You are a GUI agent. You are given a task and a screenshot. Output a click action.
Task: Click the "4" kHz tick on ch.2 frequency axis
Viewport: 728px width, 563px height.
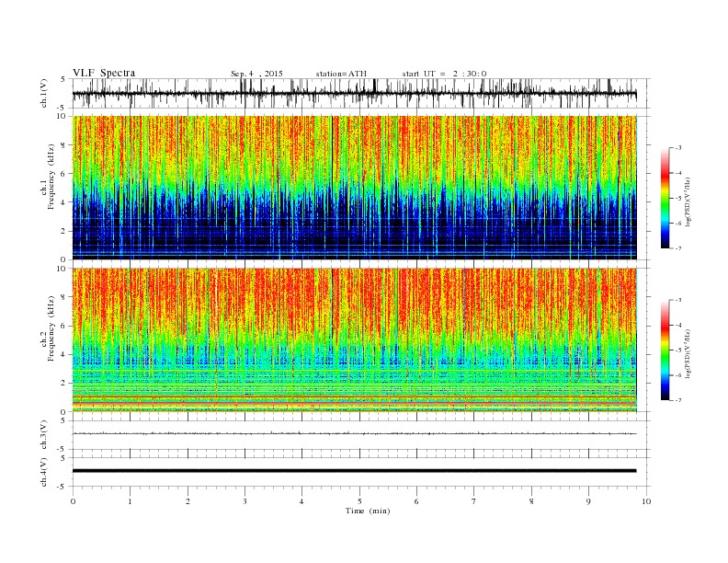point(63,355)
